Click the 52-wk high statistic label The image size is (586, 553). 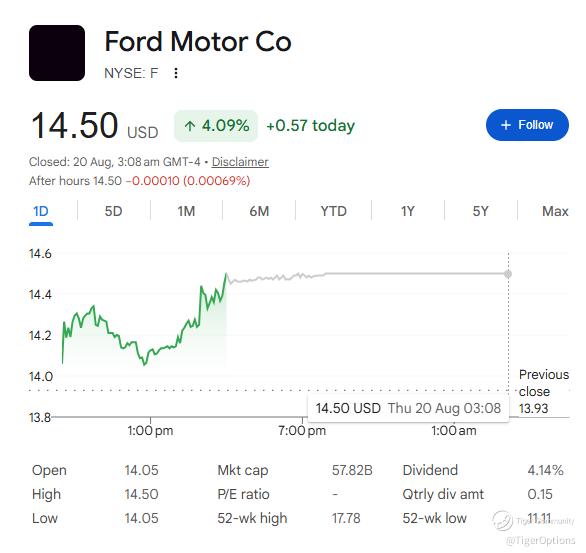click(x=252, y=518)
